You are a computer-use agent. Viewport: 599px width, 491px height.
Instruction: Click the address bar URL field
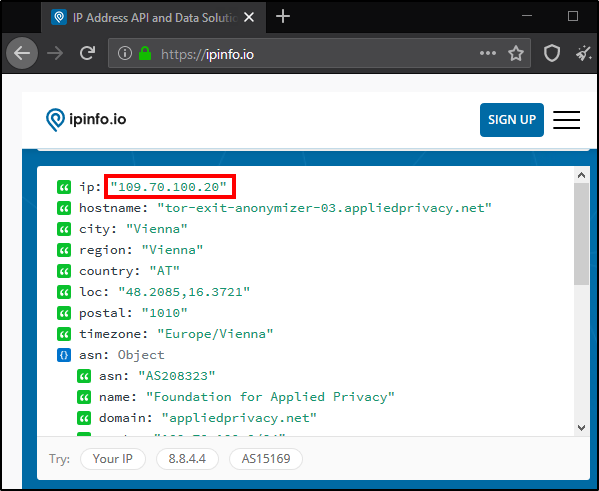coord(319,53)
